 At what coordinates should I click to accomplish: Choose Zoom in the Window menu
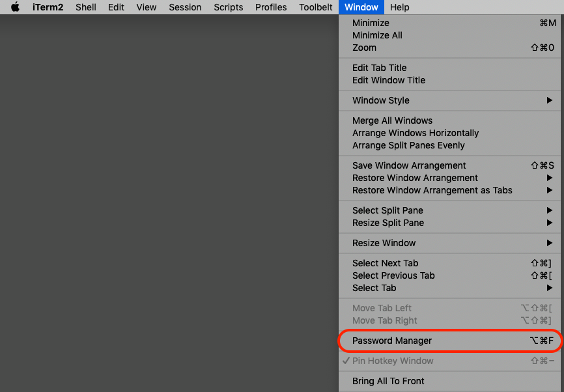(x=449, y=48)
